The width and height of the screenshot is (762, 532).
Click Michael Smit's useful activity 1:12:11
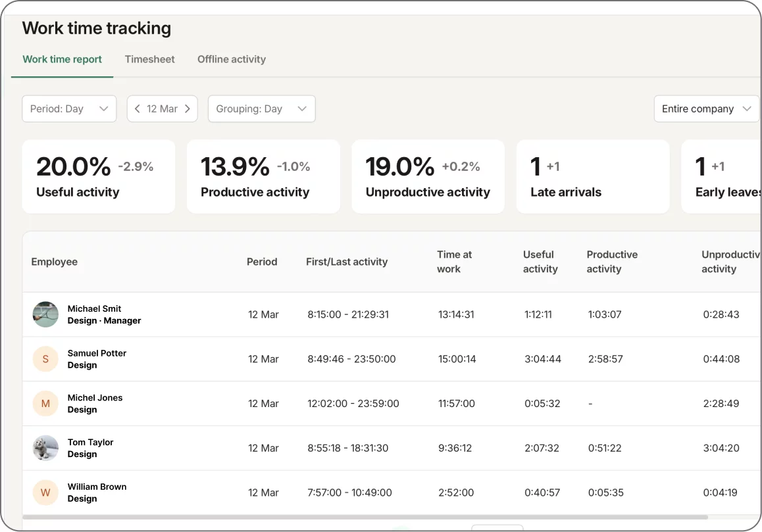click(538, 314)
